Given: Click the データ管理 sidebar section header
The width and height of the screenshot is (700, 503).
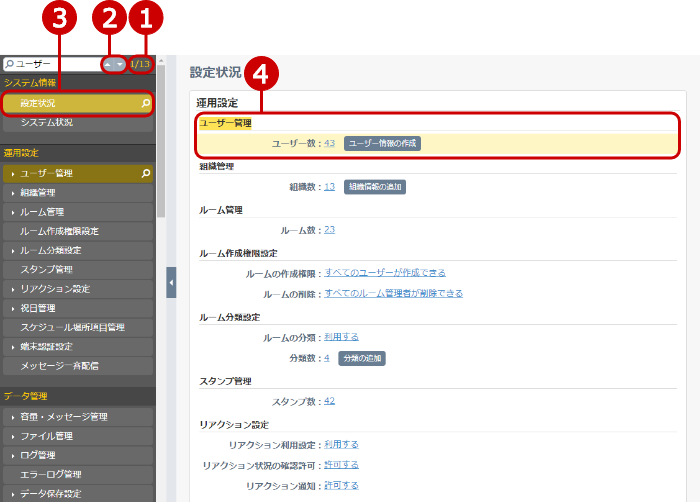Looking at the screenshot, I should tap(25, 396).
